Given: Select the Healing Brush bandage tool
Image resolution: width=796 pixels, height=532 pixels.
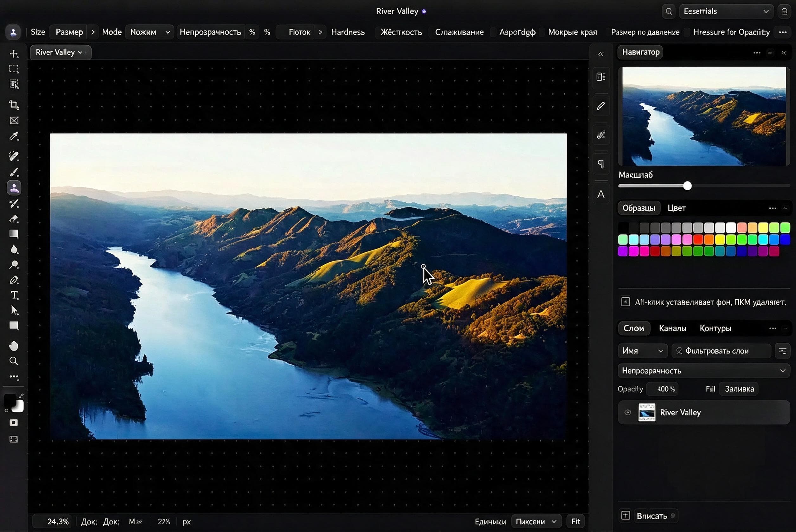Looking at the screenshot, I should point(14,156).
